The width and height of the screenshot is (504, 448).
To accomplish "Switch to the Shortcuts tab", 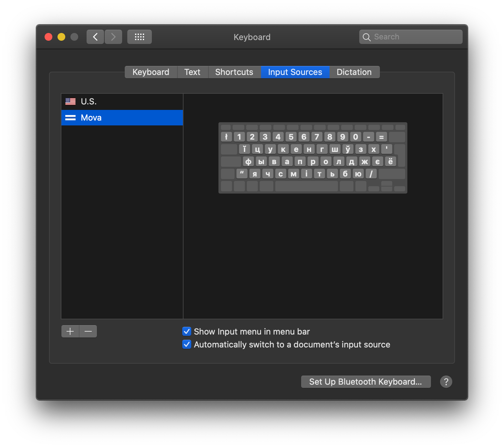I will [234, 72].
